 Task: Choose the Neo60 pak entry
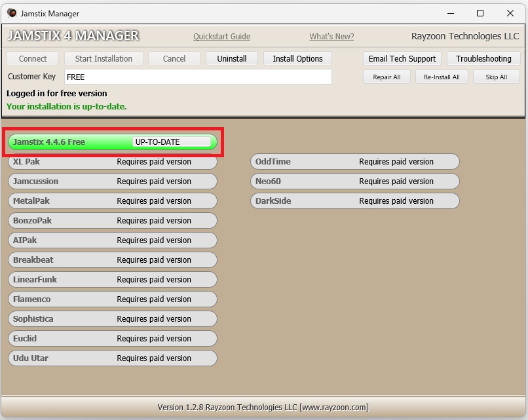[354, 181]
